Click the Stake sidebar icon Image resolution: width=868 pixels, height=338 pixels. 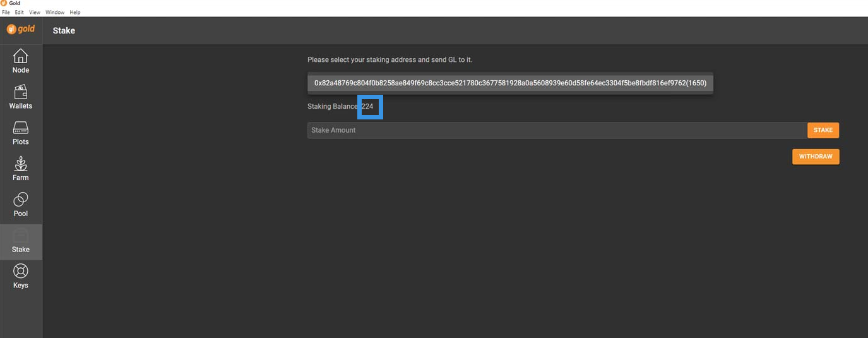(21, 241)
